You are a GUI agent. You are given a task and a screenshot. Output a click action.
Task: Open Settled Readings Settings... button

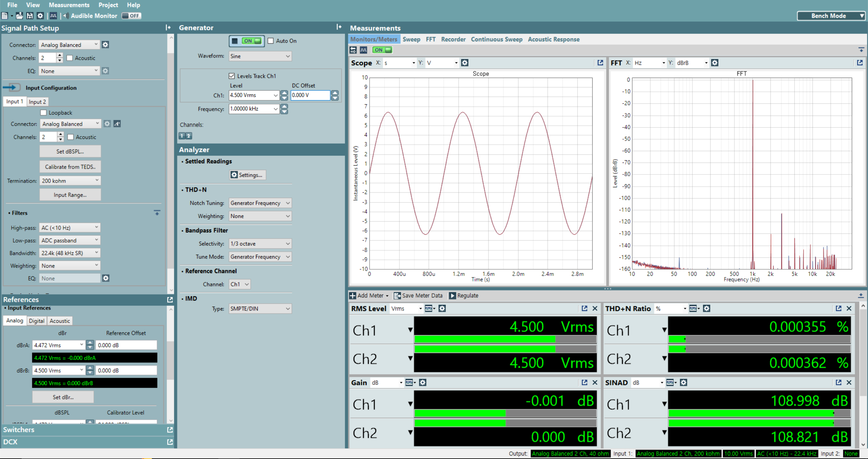[x=248, y=175]
